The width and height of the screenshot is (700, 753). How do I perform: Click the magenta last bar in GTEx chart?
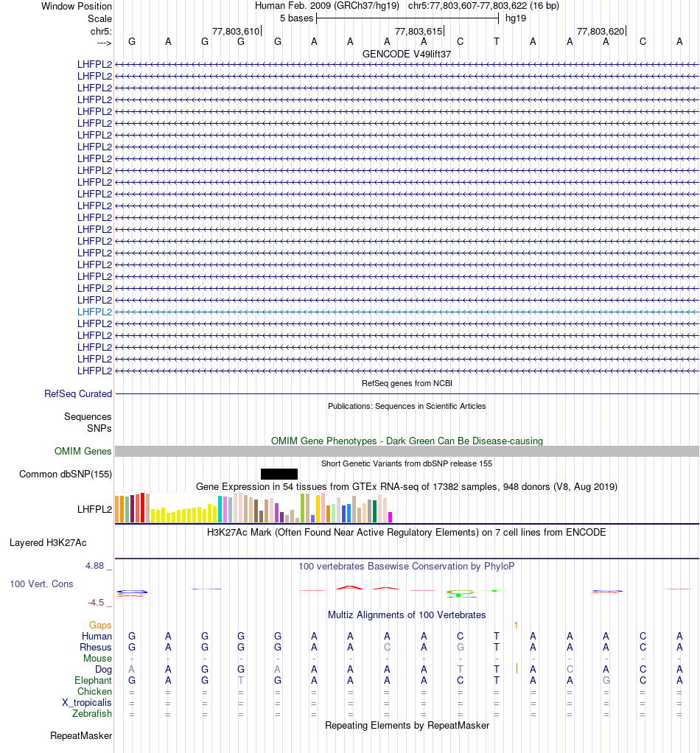[x=391, y=517]
